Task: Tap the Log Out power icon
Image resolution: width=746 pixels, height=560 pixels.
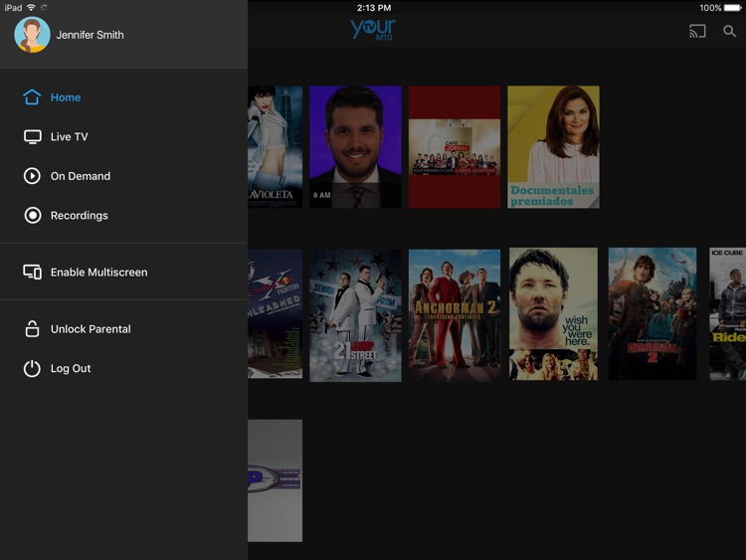Action: point(32,369)
